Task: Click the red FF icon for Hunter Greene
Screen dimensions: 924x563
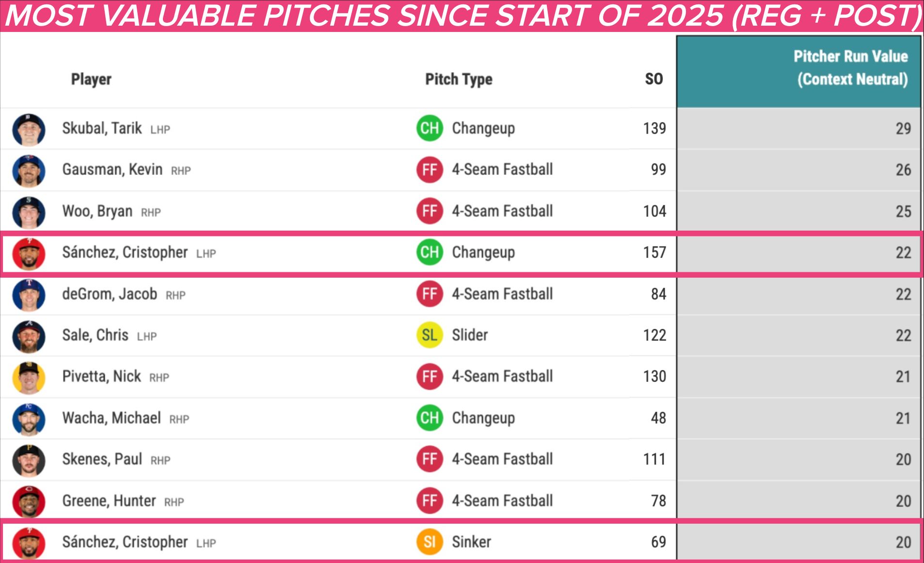Action: (430, 500)
